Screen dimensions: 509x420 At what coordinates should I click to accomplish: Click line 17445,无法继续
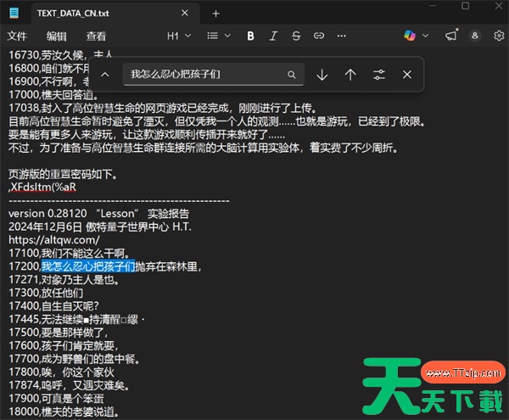point(76,319)
